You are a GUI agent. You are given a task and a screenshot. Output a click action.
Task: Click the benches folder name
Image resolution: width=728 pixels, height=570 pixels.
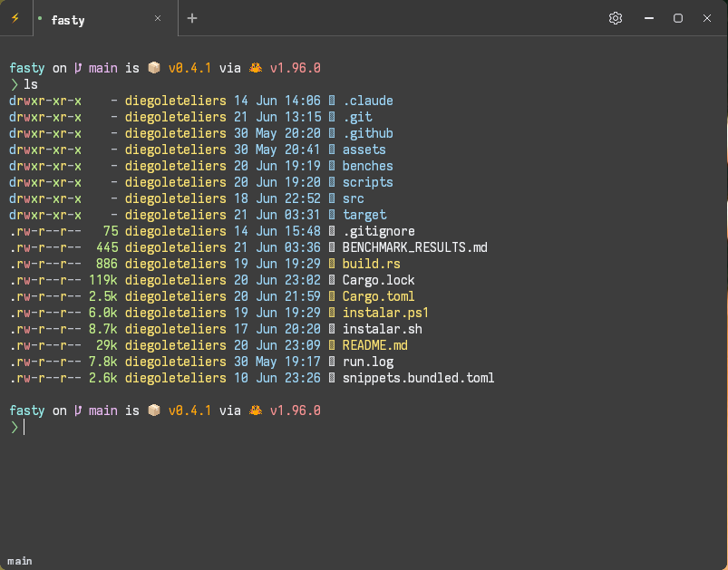pyautogui.click(x=368, y=166)
